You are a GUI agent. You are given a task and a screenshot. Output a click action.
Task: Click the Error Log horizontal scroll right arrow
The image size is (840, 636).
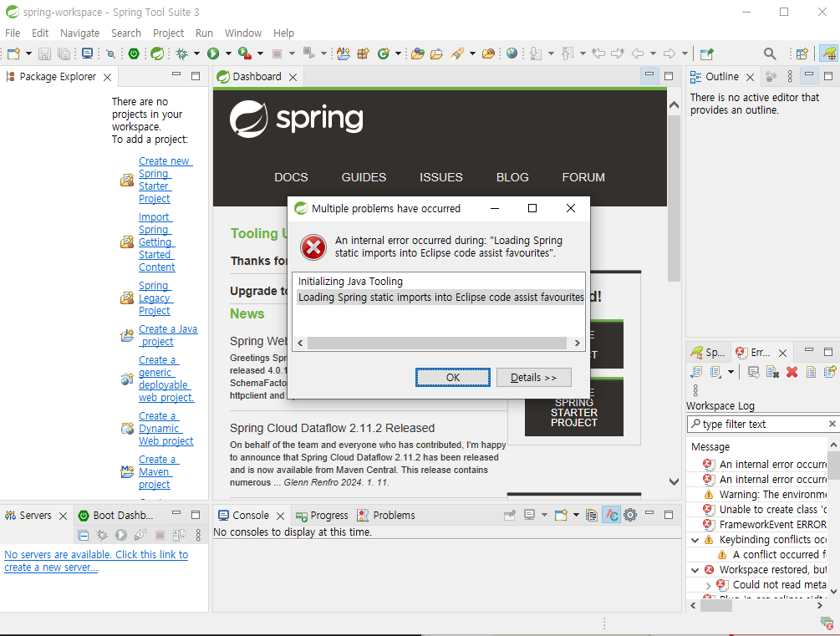click(x=820, y=605)
